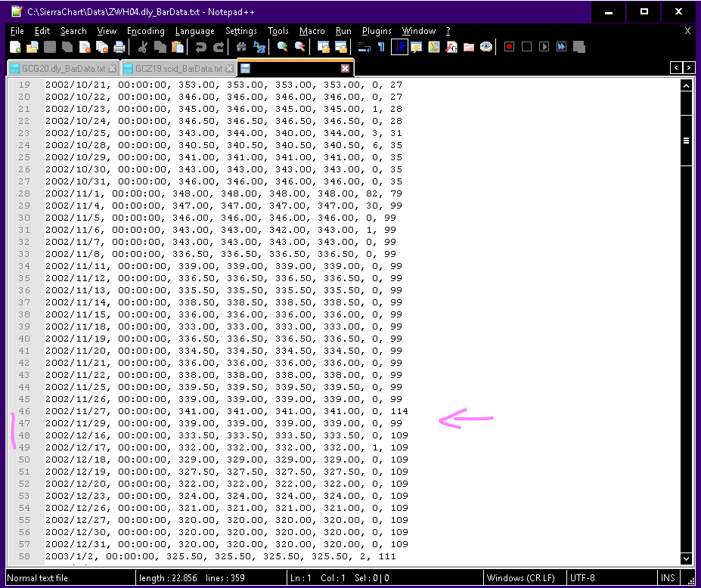The width and height of the screenshot is (701, 588).
Task: Click the Redo arrow icon
Action: click(x=219, y=47)
